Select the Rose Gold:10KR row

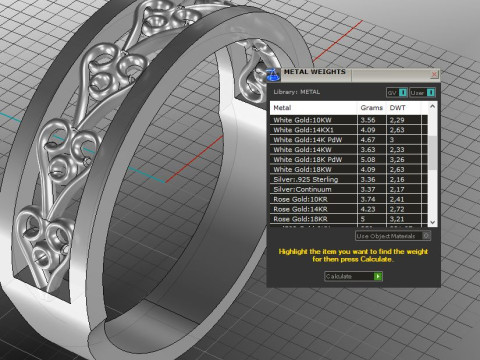pos(349,199)
